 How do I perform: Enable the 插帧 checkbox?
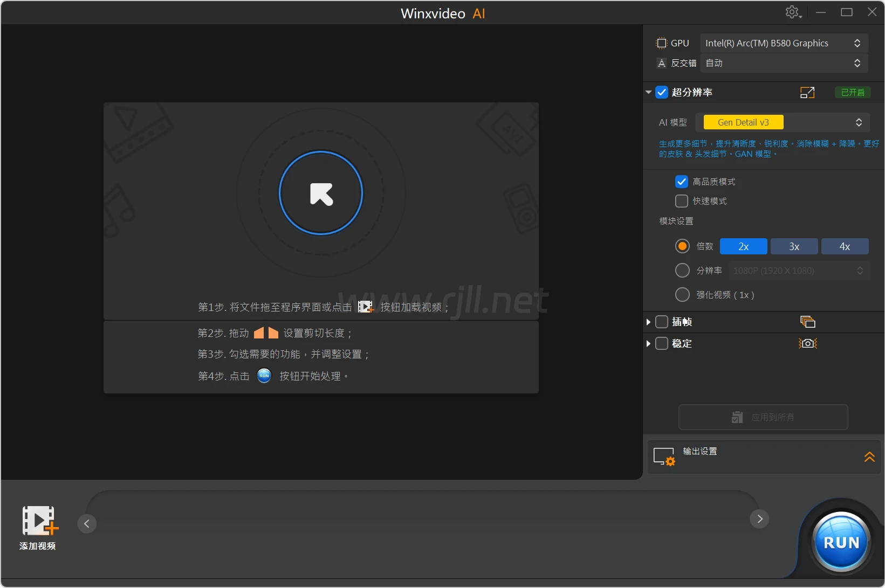pyautogui.click(x=662, y=322)
